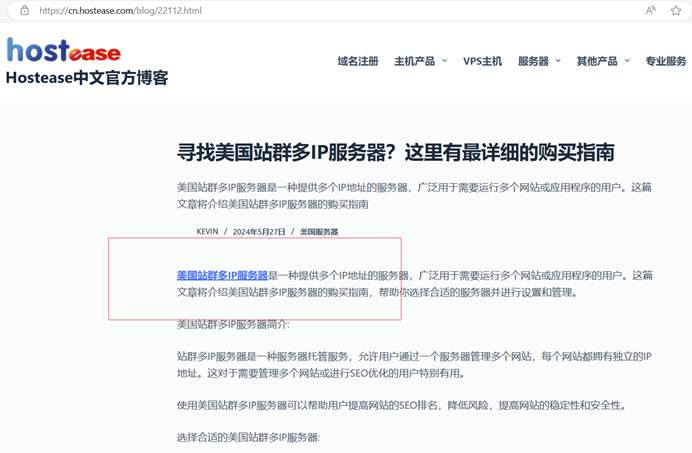Expand the 服务器 dropdown arrow
The image size is (692, 453).
[558, 61]
